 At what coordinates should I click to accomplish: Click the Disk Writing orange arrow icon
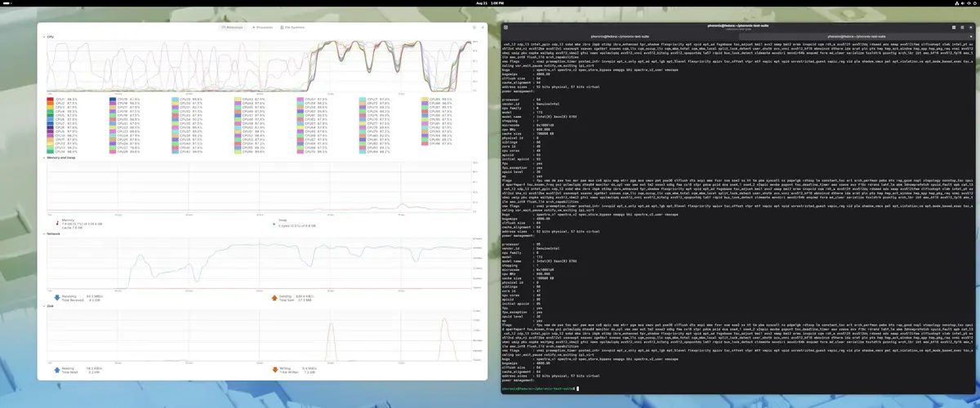pos(274,370)
